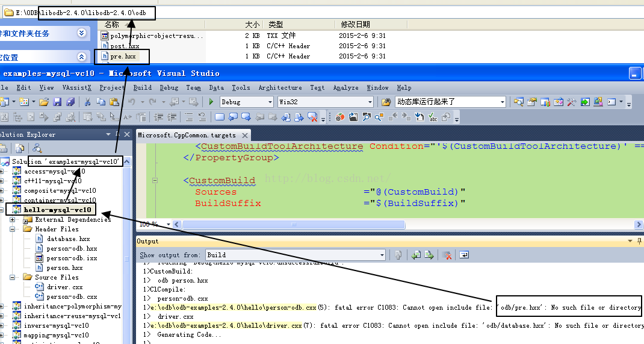Open the Find combo box dropdown
644x344 pixels.
[502, 102]
